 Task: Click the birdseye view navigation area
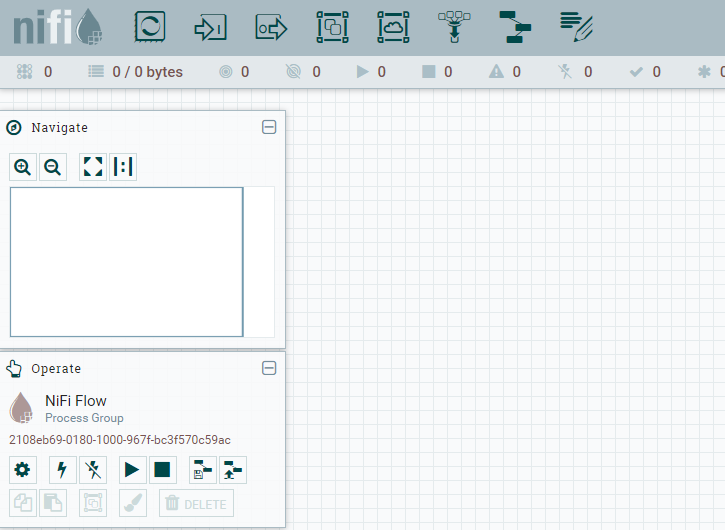click(127, 262)
